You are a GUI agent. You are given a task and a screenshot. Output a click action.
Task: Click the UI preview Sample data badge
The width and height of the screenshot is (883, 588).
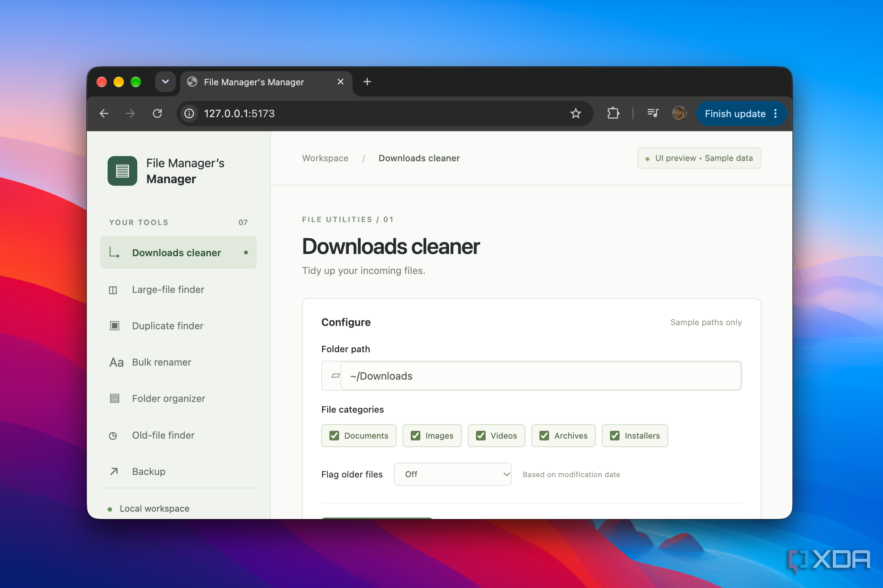(699, 158)
